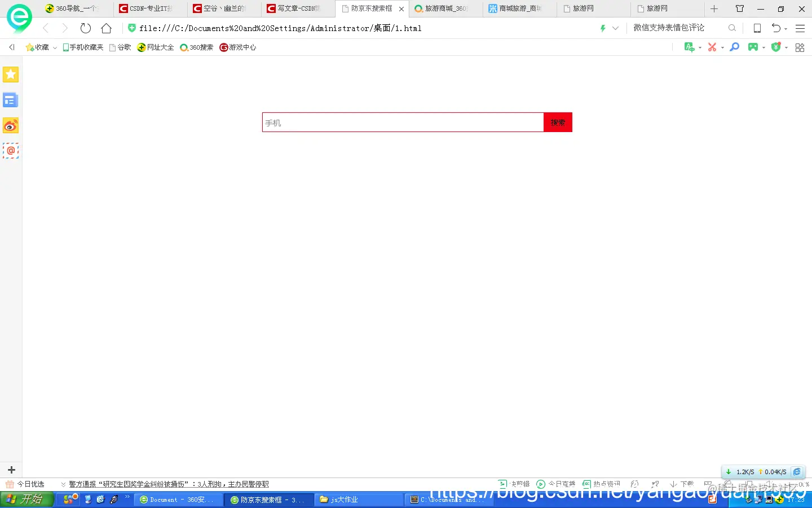Open the 360搜索 bookmark
Image resolution: width=812 pixels, height=508 pixels.
pyautogui.click(x=196, y=47)
